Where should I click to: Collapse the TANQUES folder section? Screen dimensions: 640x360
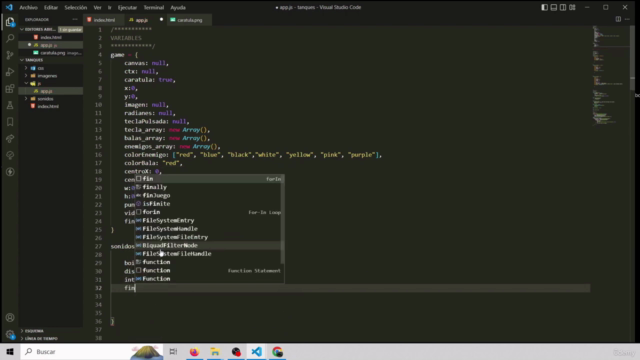pyautogui.click(x=22, y=60)
